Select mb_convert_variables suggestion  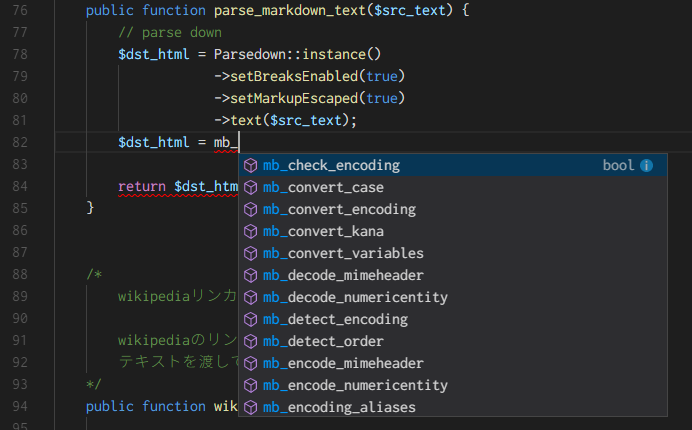(x=453, y=253)
